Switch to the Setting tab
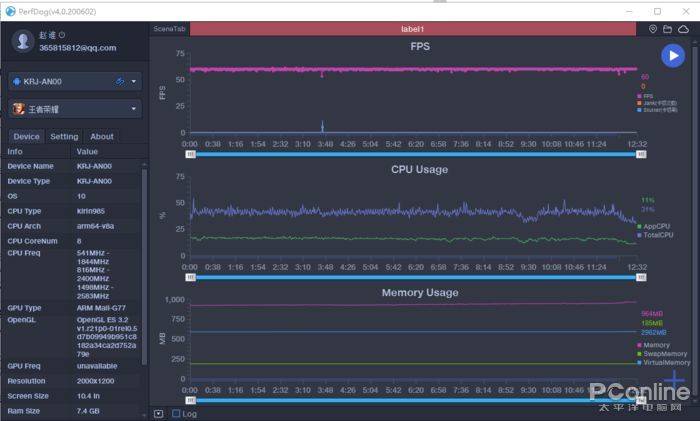This screenshot has width=700, height=421. [x=64, y=136]
